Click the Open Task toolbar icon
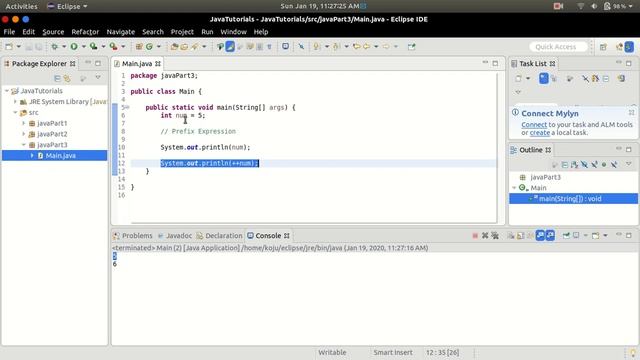This screenshot has height=360, width=640. [184, 47]
